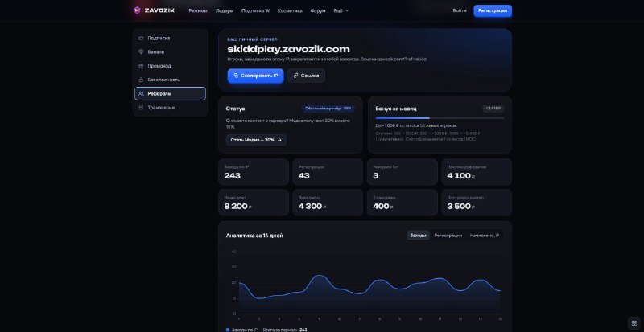Click the Ссылка link button
The width and height of the screenshot is (644, 332).
point(306,76)
